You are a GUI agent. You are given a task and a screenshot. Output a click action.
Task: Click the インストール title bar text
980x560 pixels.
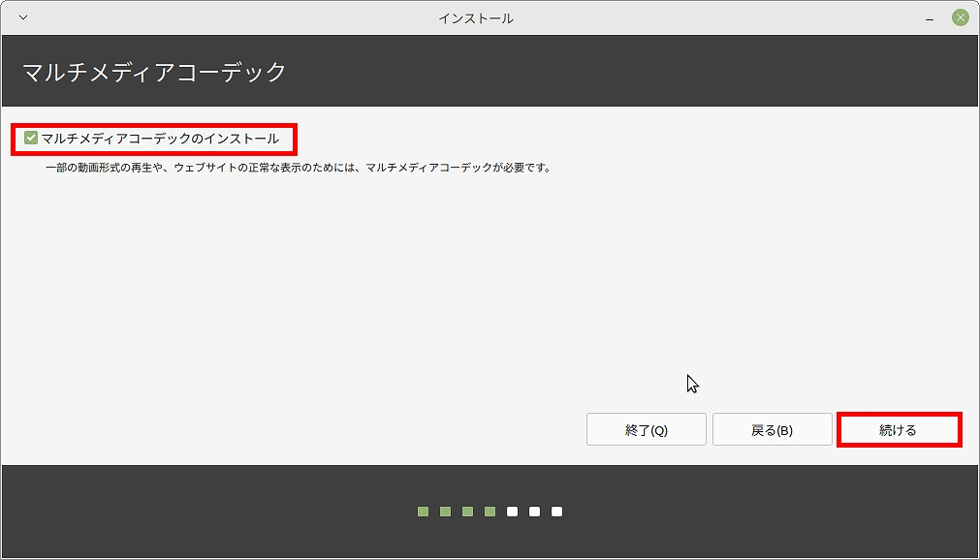(476, 18)
